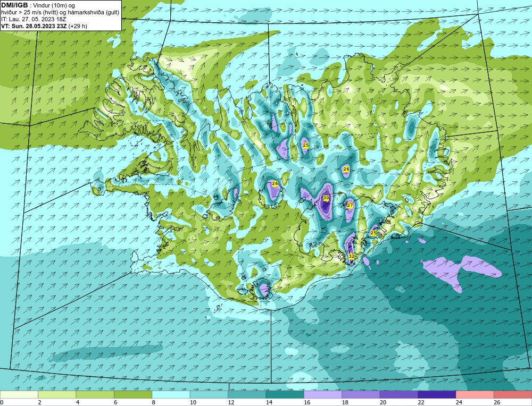This screenshot has width=532, height=406.
Task: Click the legend scale value 8
Action: click(154, 402)
